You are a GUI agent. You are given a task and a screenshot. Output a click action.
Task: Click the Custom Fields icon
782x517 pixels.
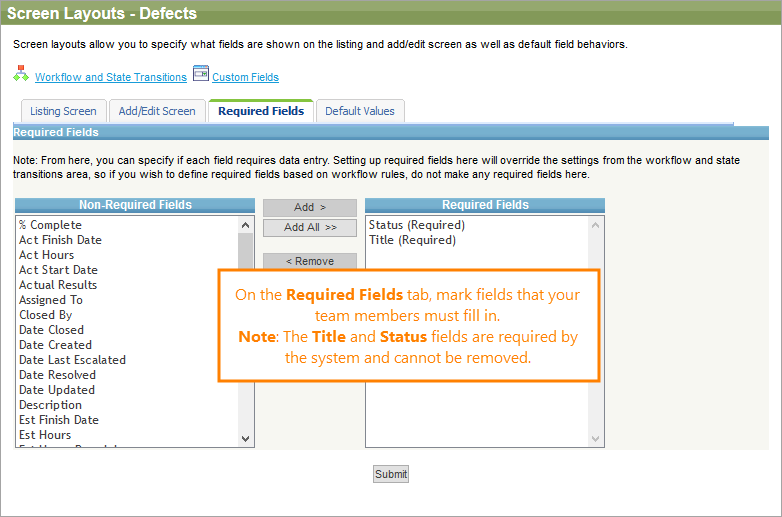pyautogui.click(x=200, y=75)
